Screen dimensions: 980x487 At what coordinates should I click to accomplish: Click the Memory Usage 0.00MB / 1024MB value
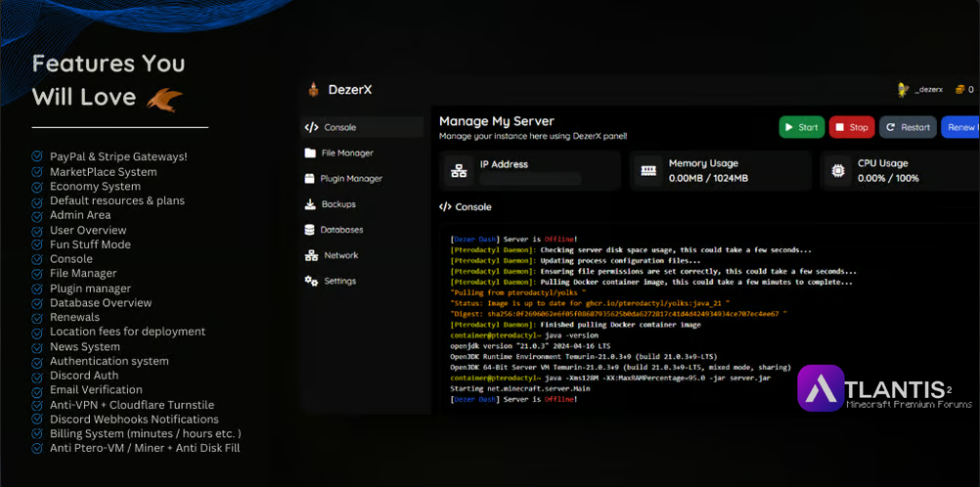(709, 178)
